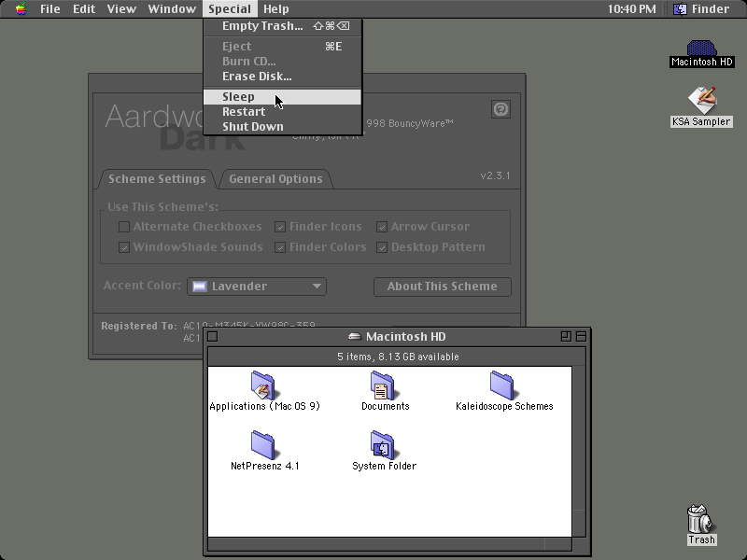Select the Applications (Mac OS 9) folder icon
The height and width of the screenshot is (560, 747).
[x=264, y=385]
